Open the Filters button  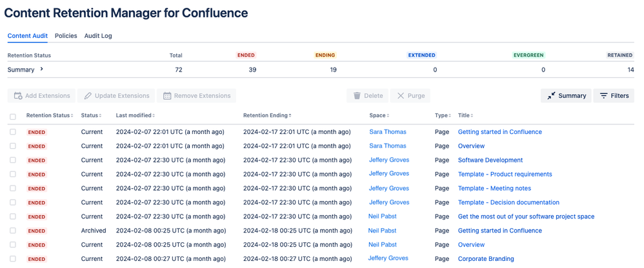pos(614,96)
